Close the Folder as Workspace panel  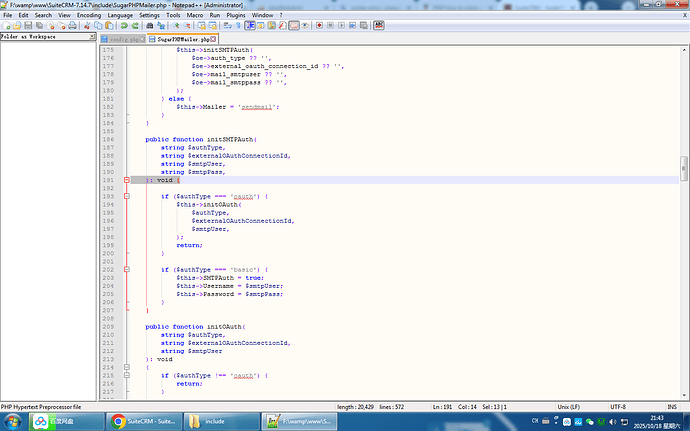click(93, 37)
